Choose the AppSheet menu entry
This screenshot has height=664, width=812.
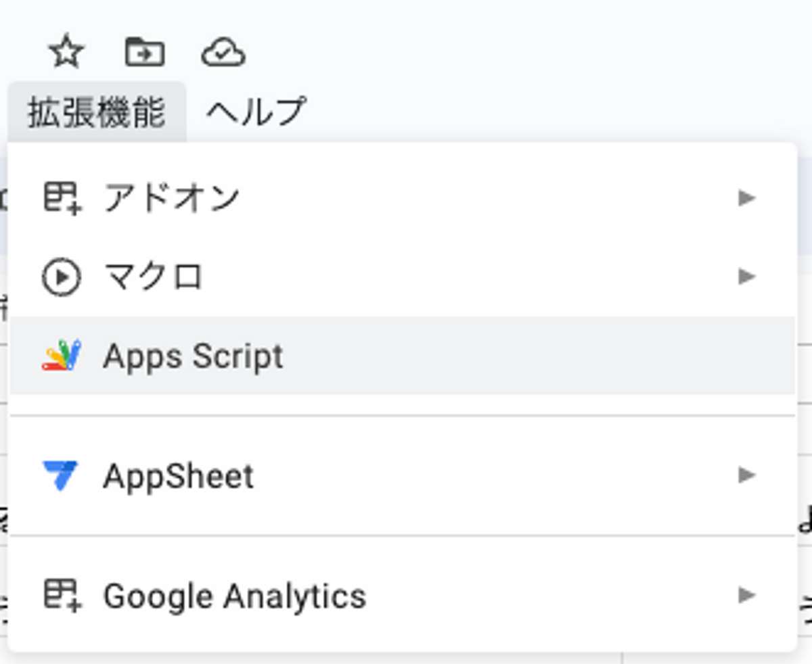(179, 476)
